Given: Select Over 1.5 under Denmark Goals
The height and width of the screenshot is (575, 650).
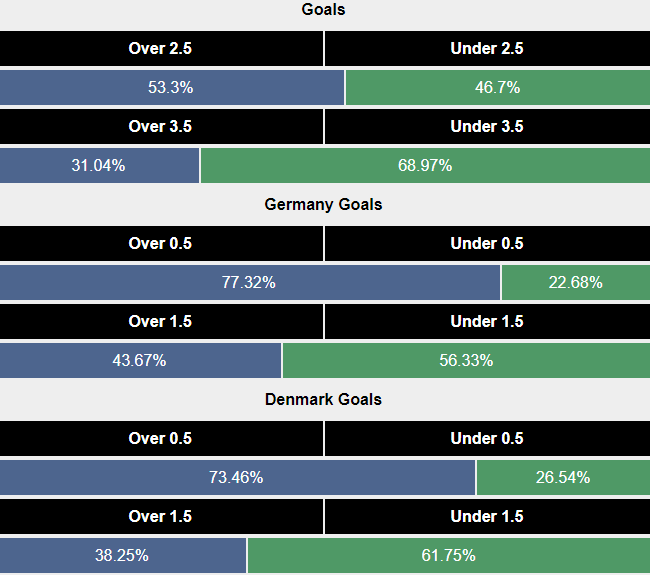Looking at the screenshot, I should (161, 516).
